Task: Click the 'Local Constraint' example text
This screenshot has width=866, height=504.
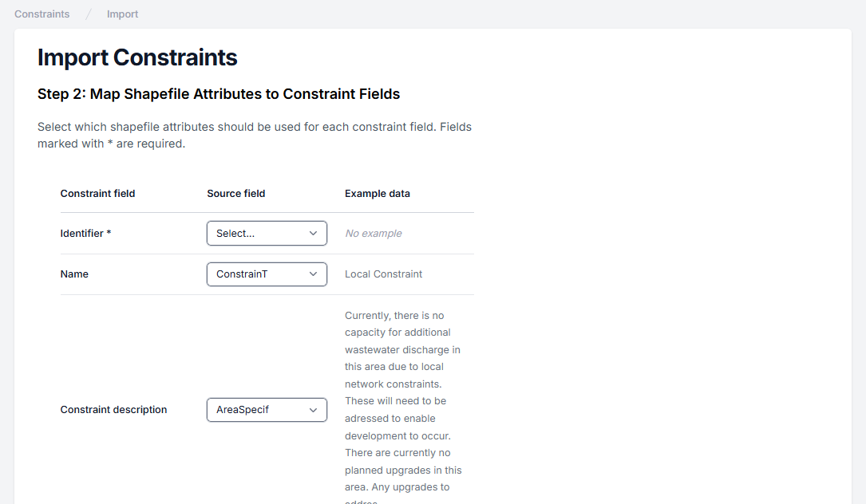Action: [383, 274]
